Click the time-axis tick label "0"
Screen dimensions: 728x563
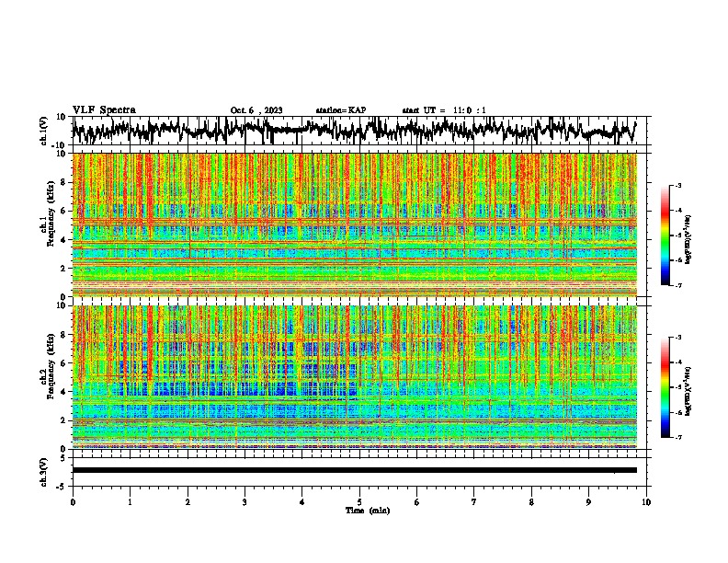click(x=73, y=502)
